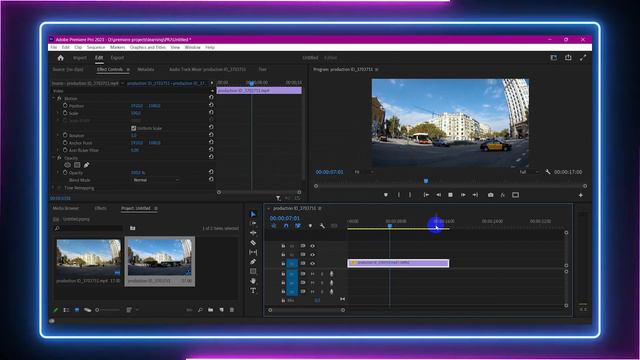Step back one frame
Screen dimensions: 640x360
pyautogui.click(x=438, y=195)
